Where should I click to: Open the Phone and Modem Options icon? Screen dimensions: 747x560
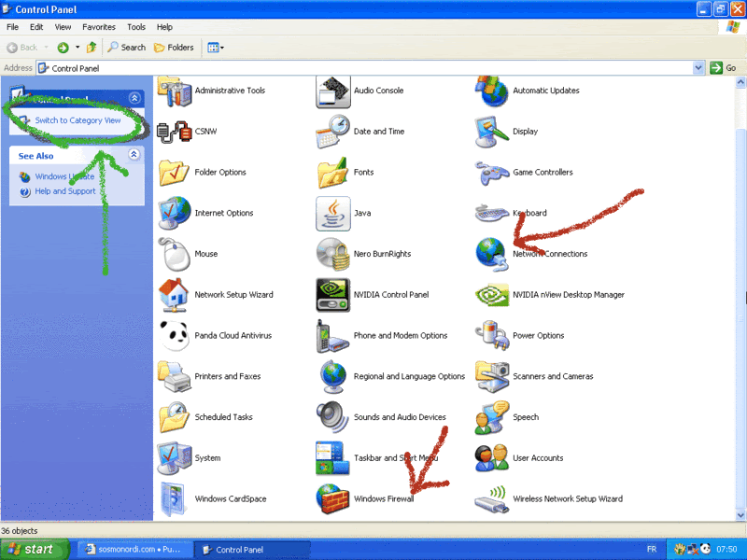pyautogui.click(x=333, y=336)
